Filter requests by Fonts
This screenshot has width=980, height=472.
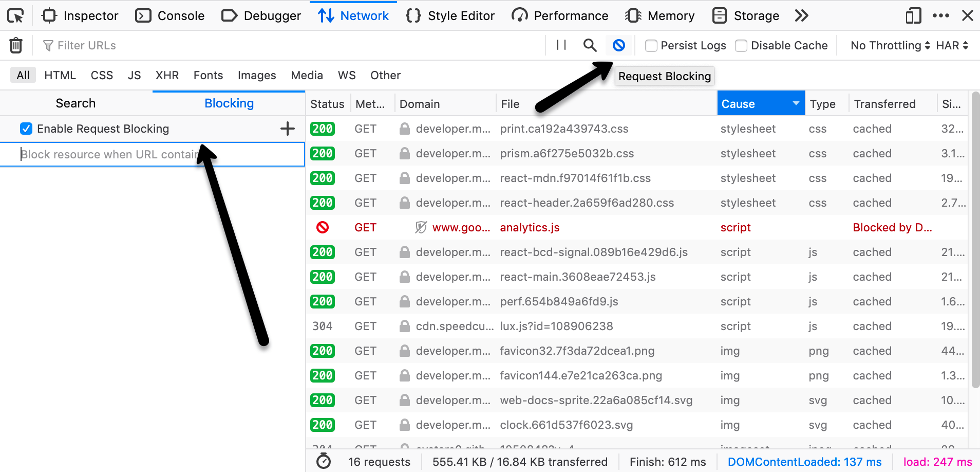click(x=208, y=75)
